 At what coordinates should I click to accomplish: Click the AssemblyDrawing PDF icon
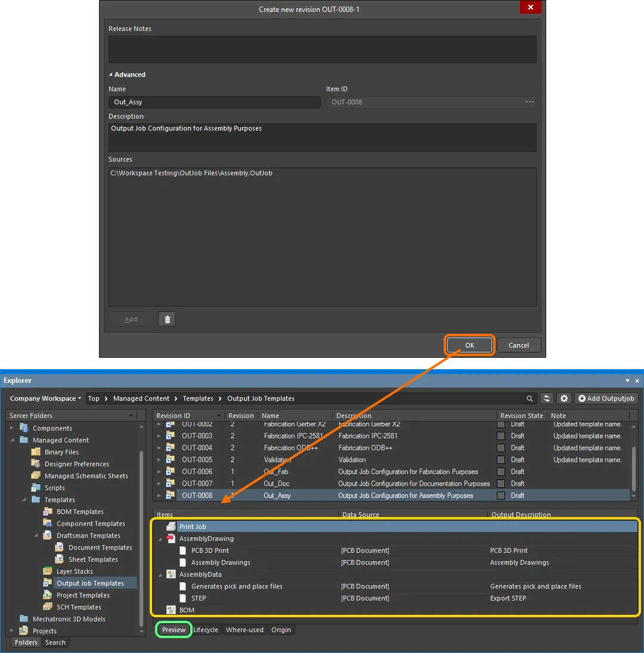171,538
